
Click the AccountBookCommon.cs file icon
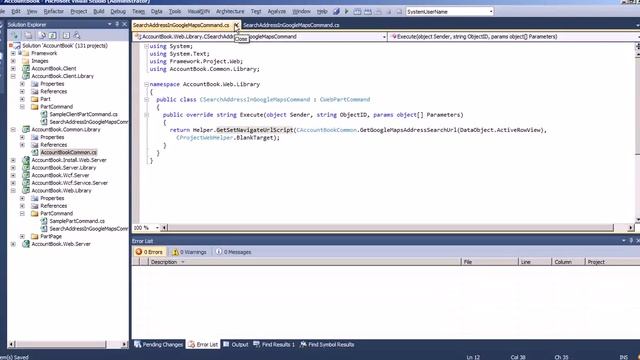[x=35, y=153]
